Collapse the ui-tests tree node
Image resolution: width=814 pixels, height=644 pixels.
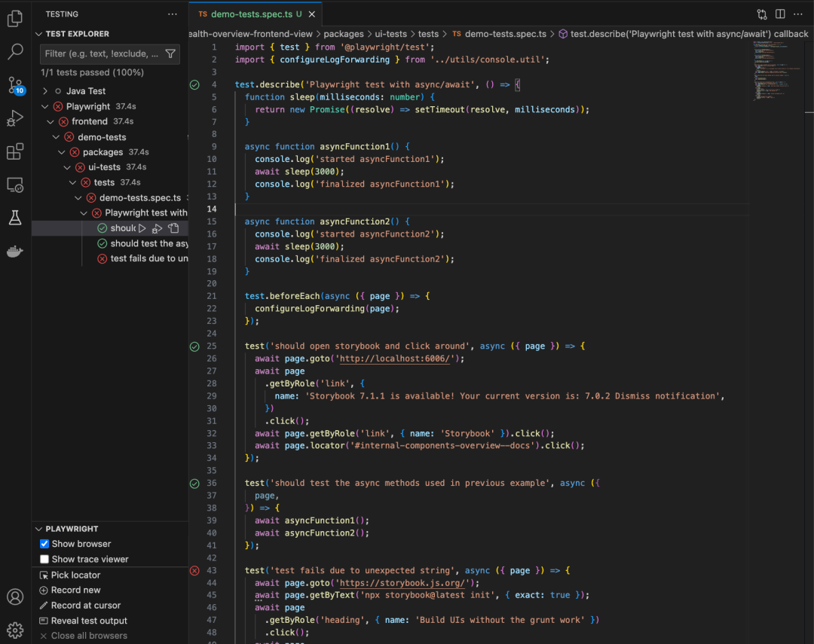pos(67,167)
